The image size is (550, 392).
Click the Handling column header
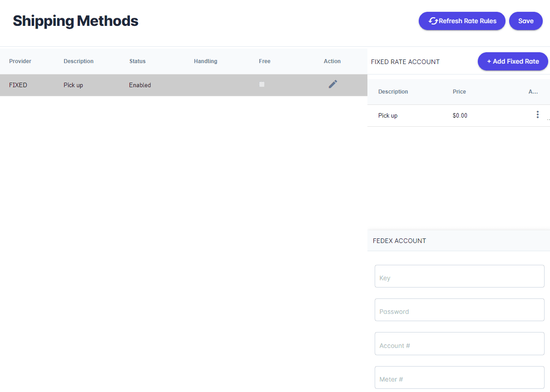(x=205, y=61)
